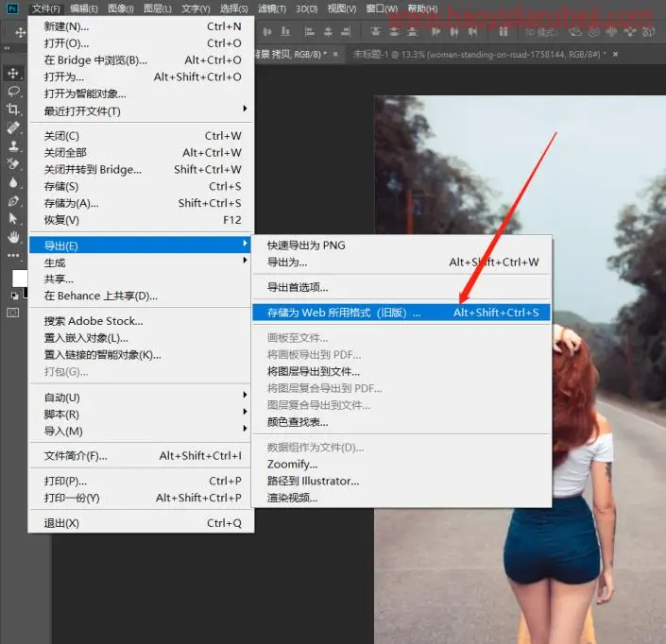
Task: Choose 渲染视频...
Action: [401, 498]
